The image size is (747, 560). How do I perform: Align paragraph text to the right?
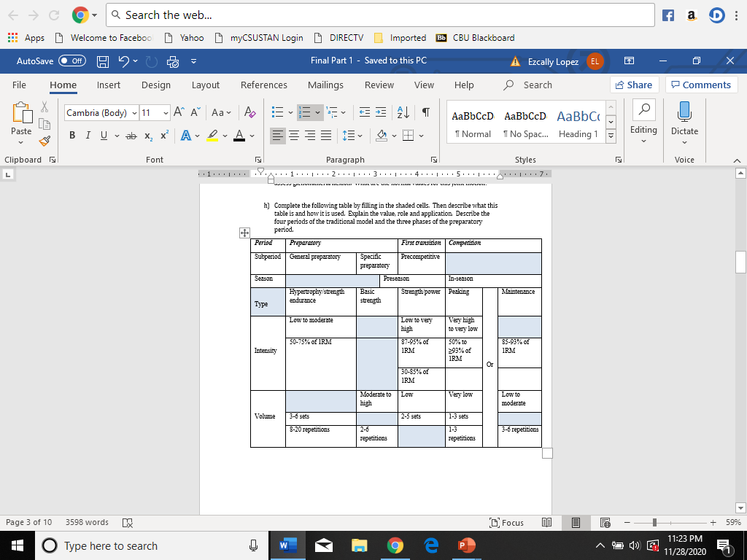pos(309,136)
